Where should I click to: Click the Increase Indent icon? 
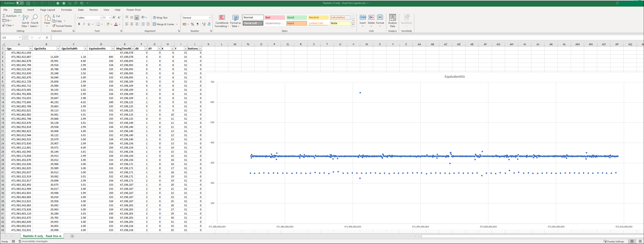point(148,24)
